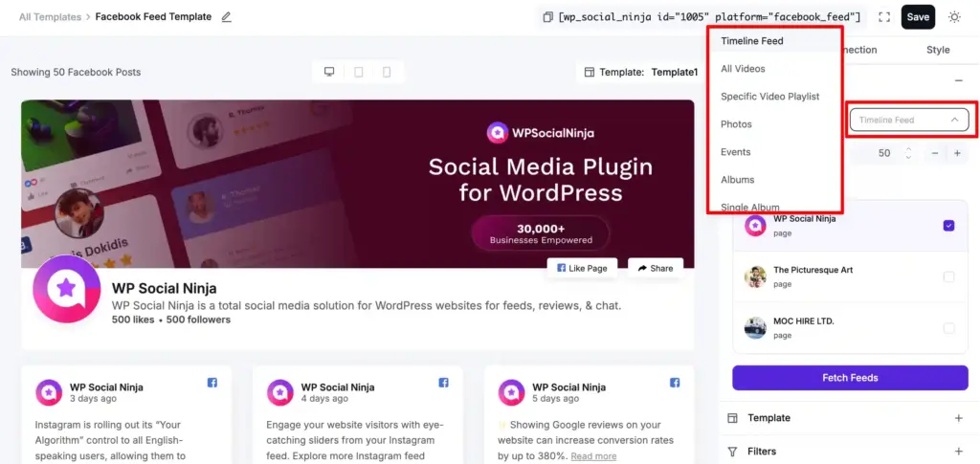
Task: Choose Single Album feed type
Action: pyautogui.click(x=775, y=206)
